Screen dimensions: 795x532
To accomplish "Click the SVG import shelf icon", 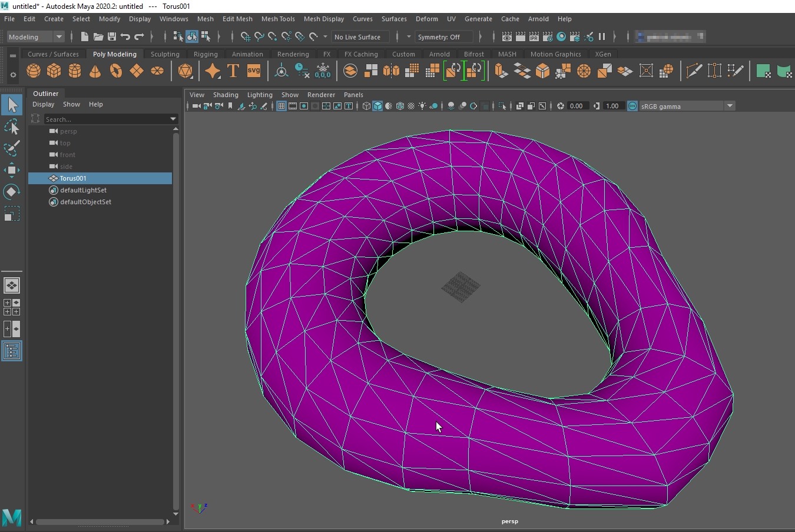I will pyautogui.click(x=254, y=71).
